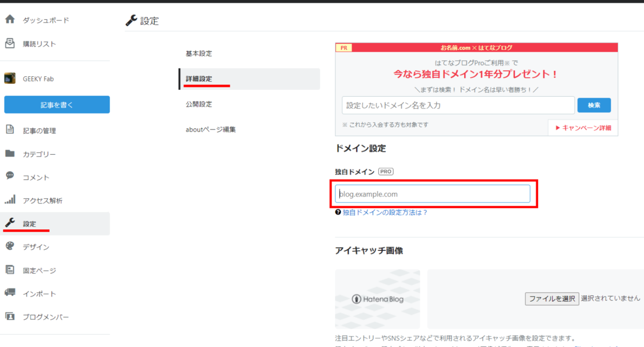This screenshot has height=347, width=644.
Task: Open the 独自ドメインの設定方法は？ help link
Action: pos(384,213)
